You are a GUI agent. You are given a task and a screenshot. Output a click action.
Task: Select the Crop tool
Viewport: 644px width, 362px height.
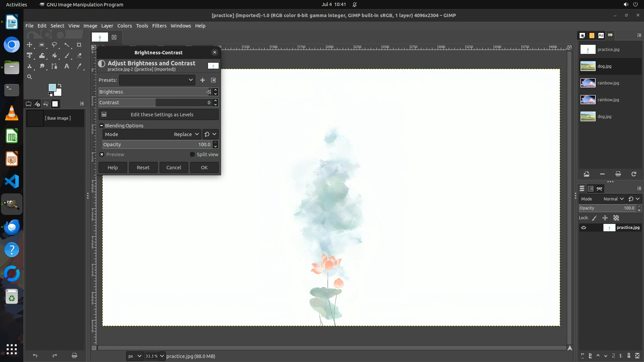click(79, 45)
